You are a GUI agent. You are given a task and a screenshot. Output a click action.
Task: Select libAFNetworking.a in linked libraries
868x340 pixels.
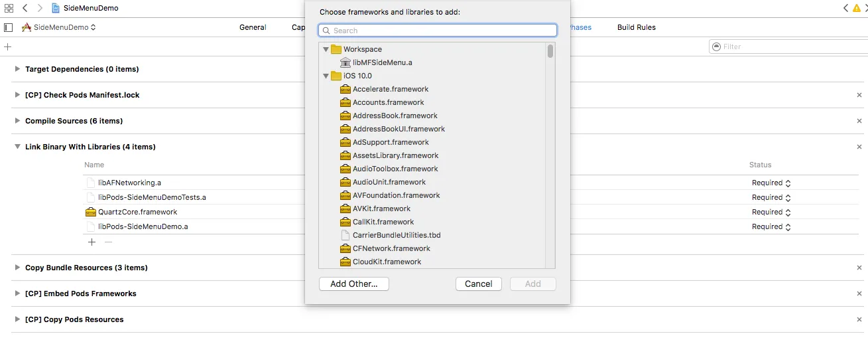[129, 183]
